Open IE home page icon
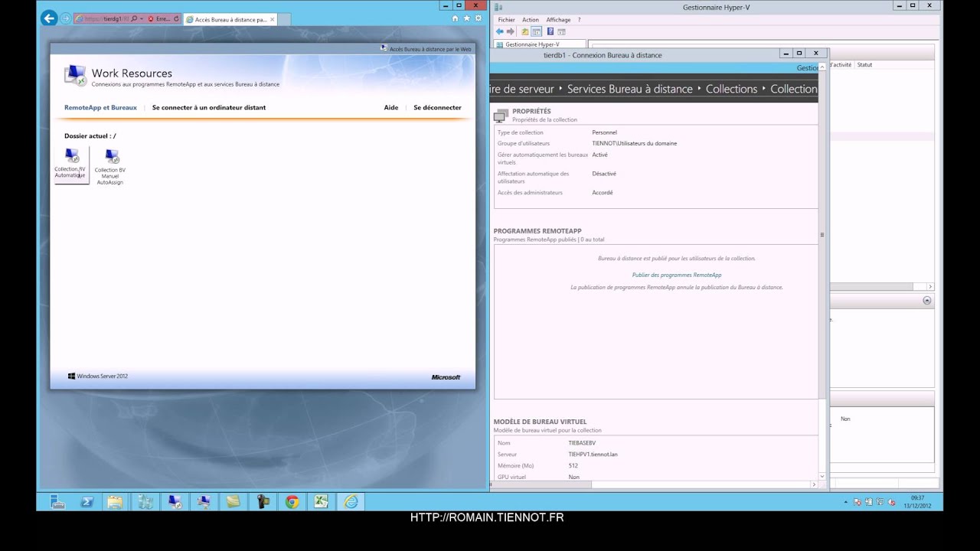This screenshot has height=551, width=980. click(x=456, y=18)
